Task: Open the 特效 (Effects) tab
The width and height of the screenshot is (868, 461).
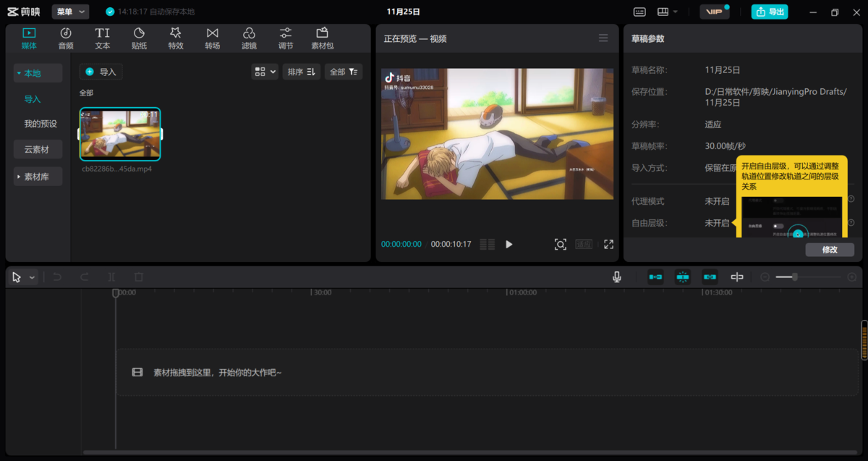Action: tap(176, 38)
